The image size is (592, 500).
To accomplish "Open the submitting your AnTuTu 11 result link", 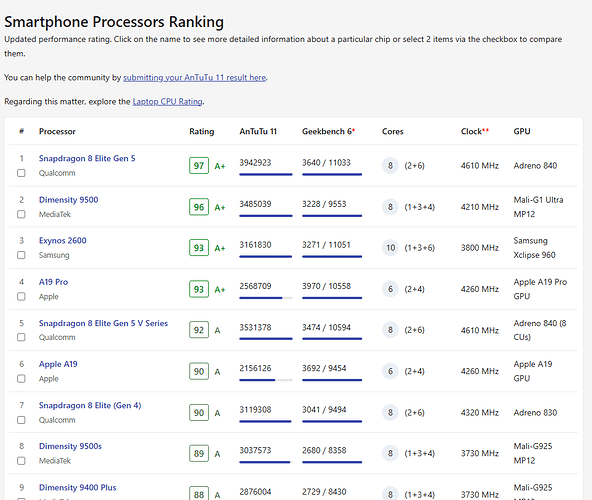I will 194,77.
